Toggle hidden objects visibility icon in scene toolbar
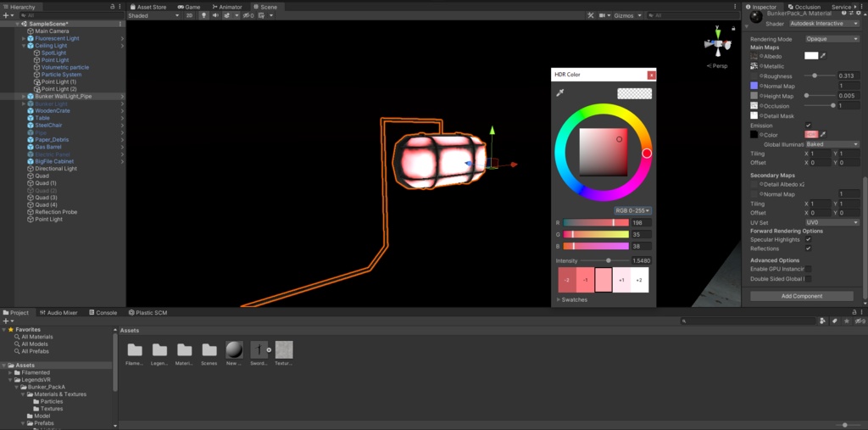This screenshot has width=868, height=430. [x=248, y=15]
